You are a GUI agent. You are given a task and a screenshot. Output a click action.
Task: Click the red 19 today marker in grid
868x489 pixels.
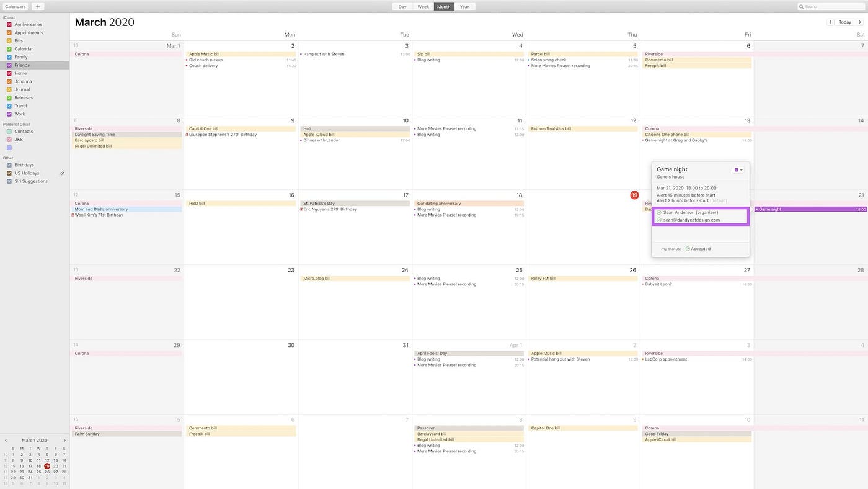[634, 195]
